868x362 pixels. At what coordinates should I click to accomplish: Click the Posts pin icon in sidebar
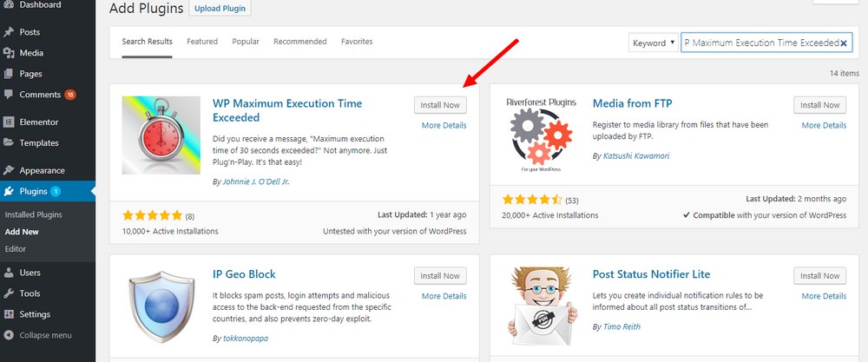(x=9, y=32)
